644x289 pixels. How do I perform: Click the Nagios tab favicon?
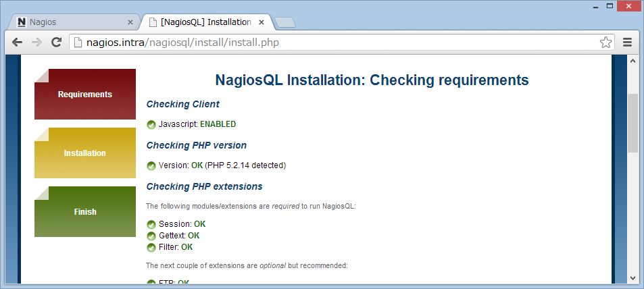[22, 22]
